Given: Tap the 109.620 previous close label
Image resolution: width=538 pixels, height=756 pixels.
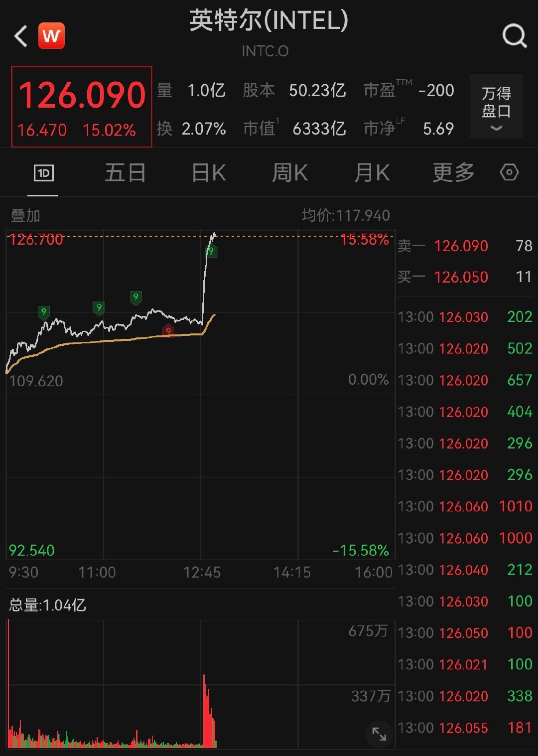Looking at the screenshot, I should [36, 381].
